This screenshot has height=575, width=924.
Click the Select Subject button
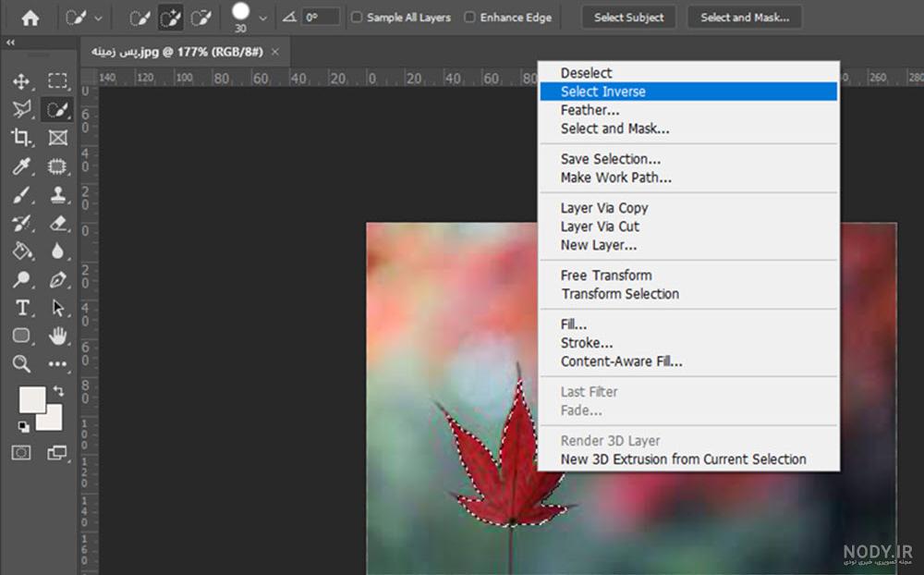[x=628, y=18]
